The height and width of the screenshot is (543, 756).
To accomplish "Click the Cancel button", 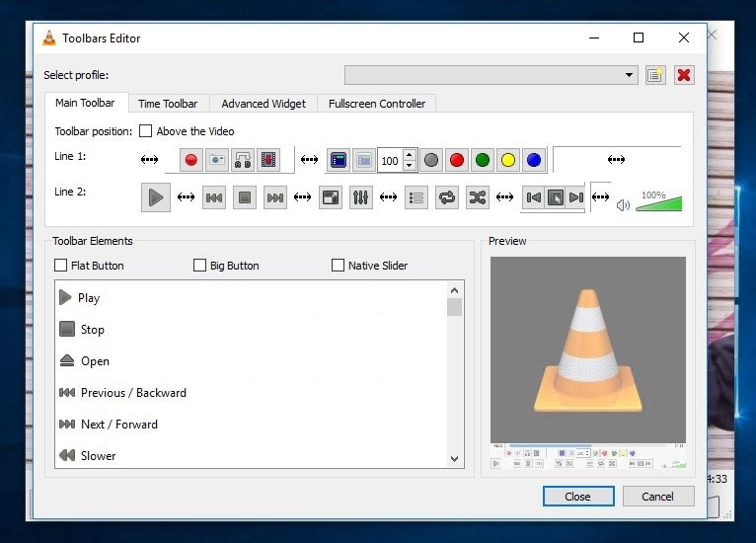I will [x=657, y=497].
